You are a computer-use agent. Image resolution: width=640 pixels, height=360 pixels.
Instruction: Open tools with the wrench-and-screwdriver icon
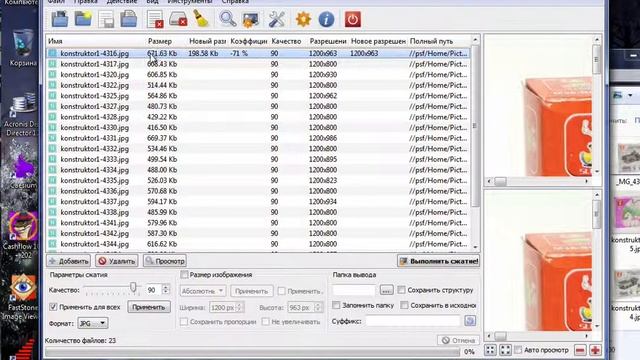click(276, 19)
